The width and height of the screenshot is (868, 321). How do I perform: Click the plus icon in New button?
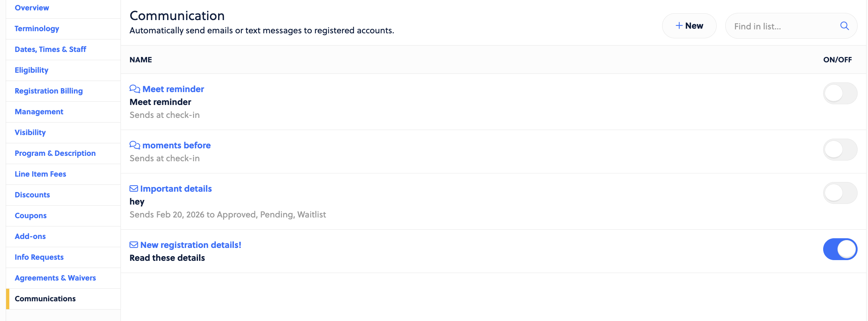(x=679, y=25)
